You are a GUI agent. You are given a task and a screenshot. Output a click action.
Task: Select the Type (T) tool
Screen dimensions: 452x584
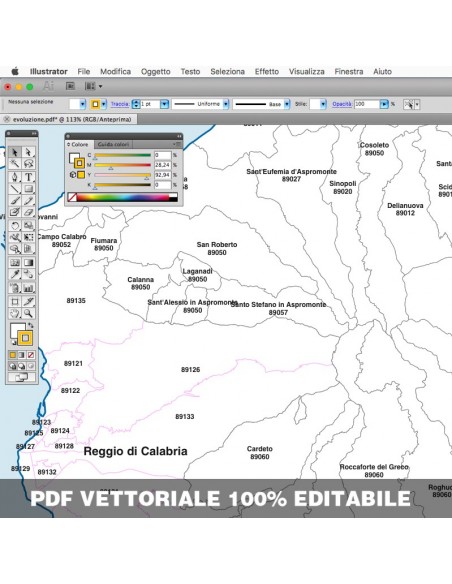[28, 177]
